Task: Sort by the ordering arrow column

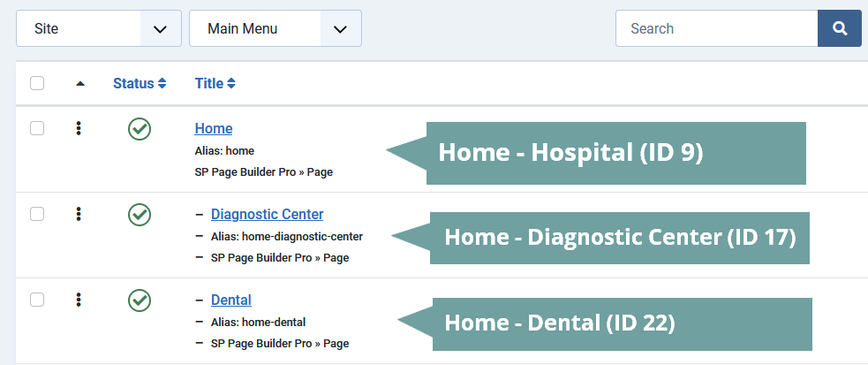Action: click(80, 84)
